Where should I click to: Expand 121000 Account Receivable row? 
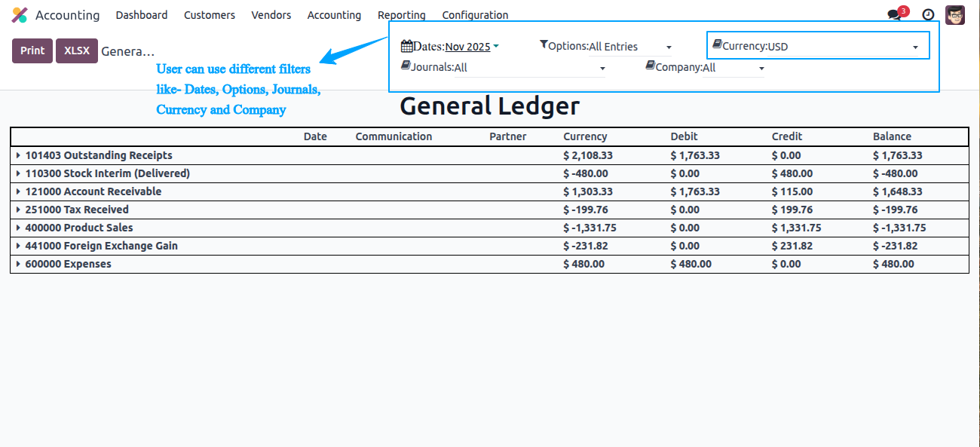pyautogui.click(x=18, y=191)
